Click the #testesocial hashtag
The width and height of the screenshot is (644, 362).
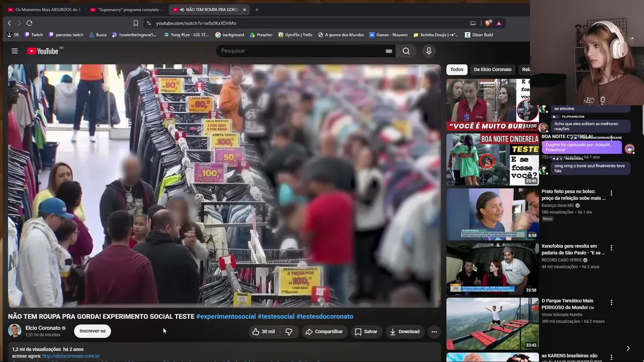point(276,316)
